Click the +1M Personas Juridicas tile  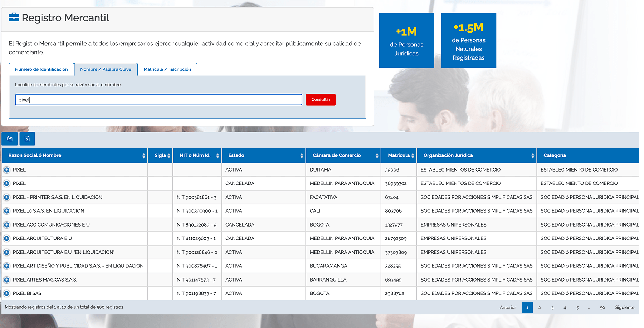406,40
